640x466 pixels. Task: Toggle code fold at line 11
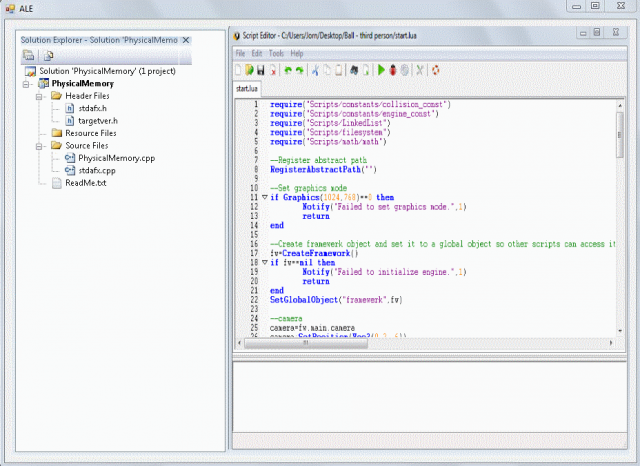(264, 197)
